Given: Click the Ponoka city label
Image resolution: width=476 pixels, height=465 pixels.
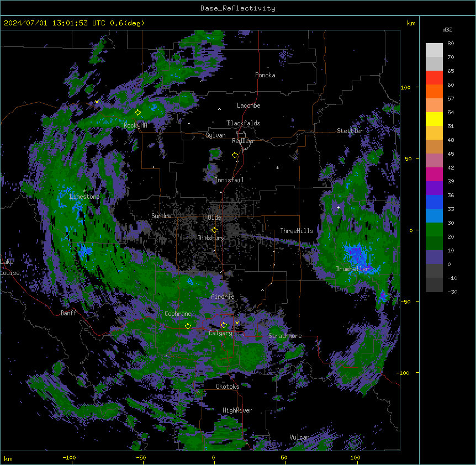Looking at the screenshot, I should pos(265,75).
